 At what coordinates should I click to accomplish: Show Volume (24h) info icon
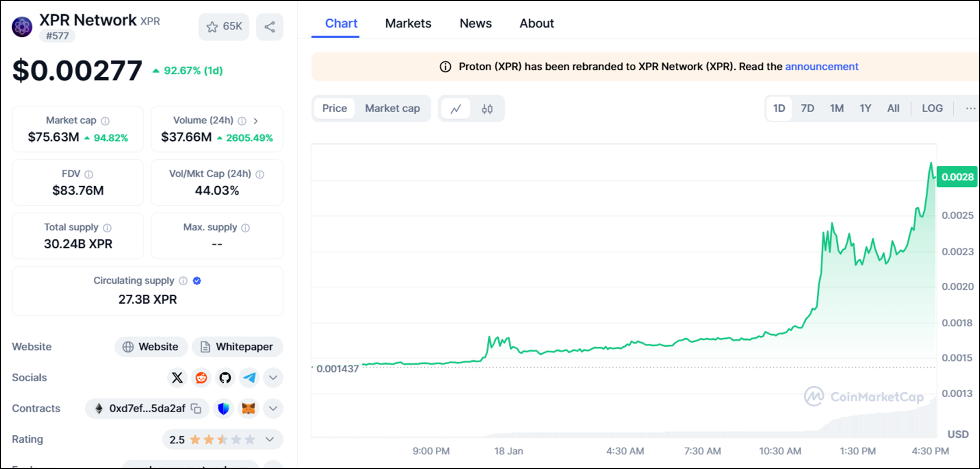242,121
